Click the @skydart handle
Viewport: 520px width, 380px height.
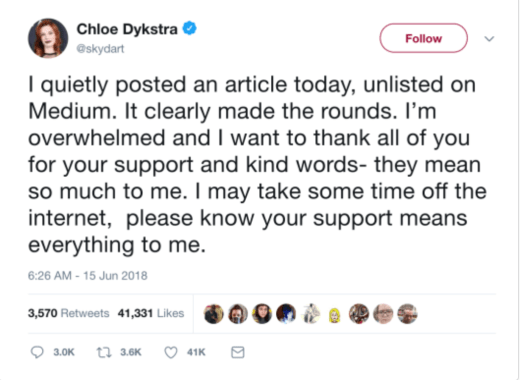point(100,49)
